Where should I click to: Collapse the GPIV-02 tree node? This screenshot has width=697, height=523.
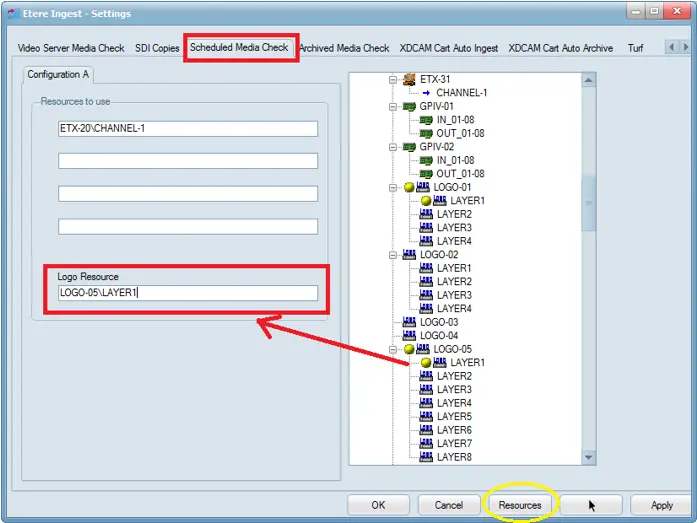point(394,147)
